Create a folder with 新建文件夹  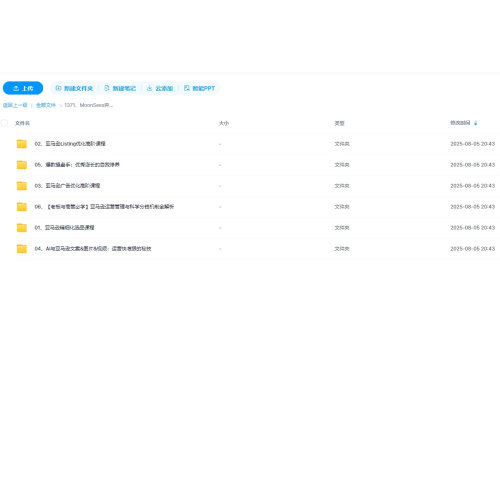(x=74, y=88)
